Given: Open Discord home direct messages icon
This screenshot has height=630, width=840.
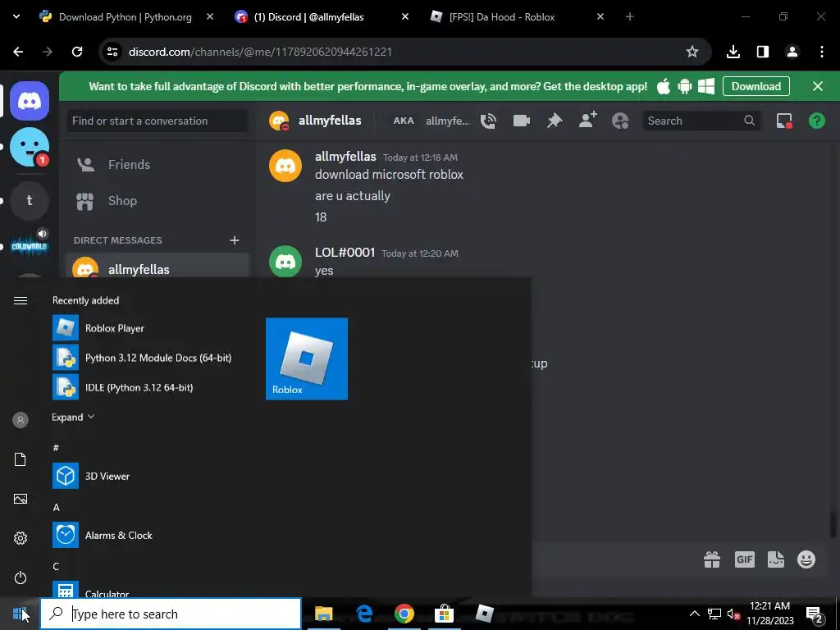Looking at the screenshot, I should 30,101.
